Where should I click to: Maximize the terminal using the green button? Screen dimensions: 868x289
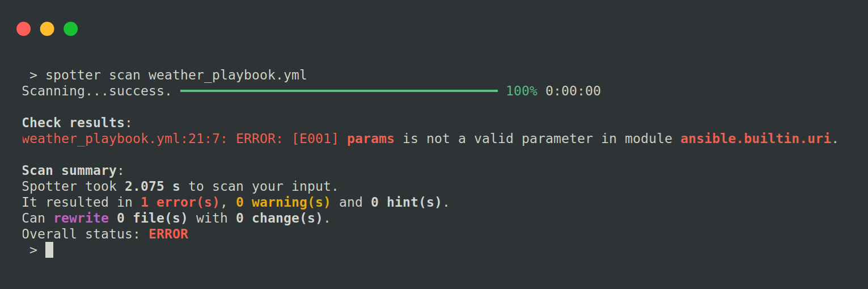[x=70, y=29]
